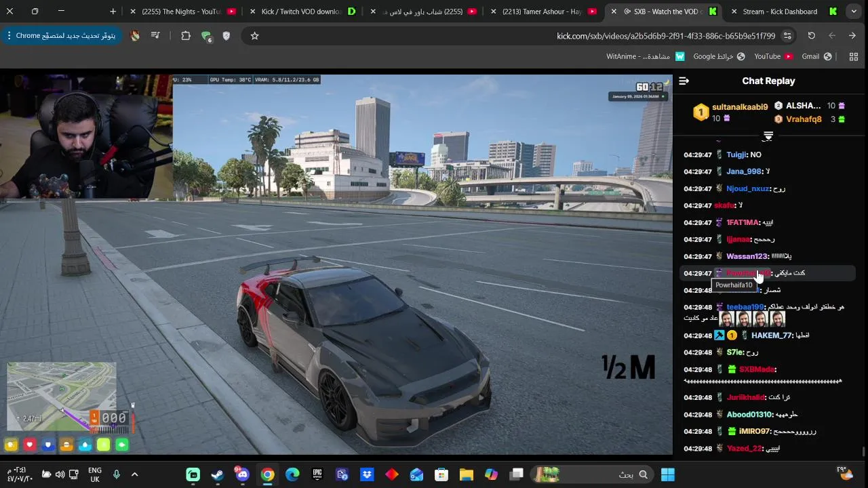
Task: Open the green Kick app taskbar icon
Action: click(x=193, y=474)
